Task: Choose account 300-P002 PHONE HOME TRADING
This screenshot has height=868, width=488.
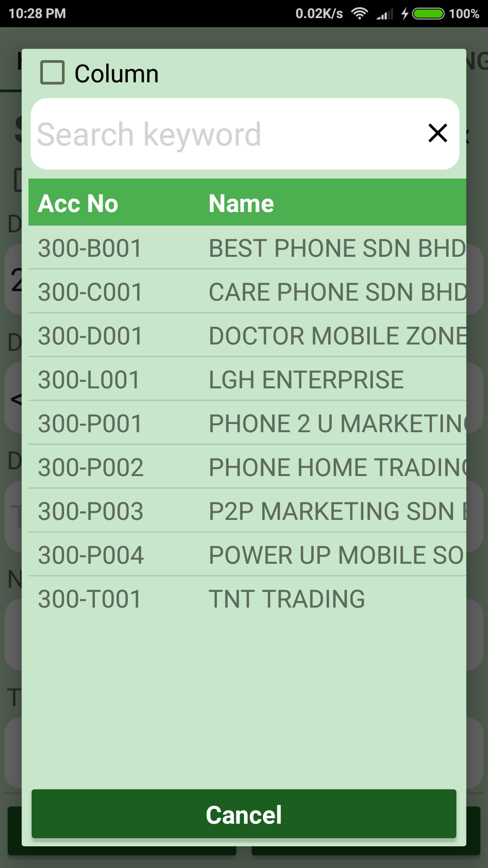Action: tap(247, 467)
